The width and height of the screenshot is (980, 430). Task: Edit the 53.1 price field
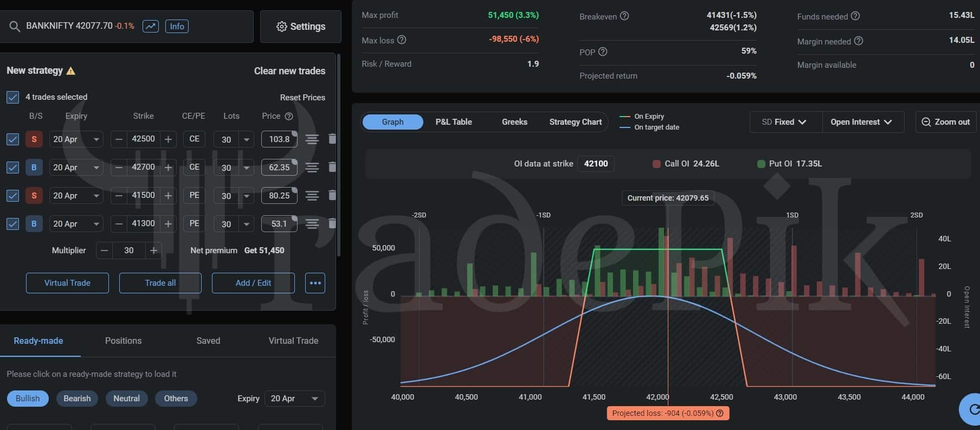[x=279, y=224]
